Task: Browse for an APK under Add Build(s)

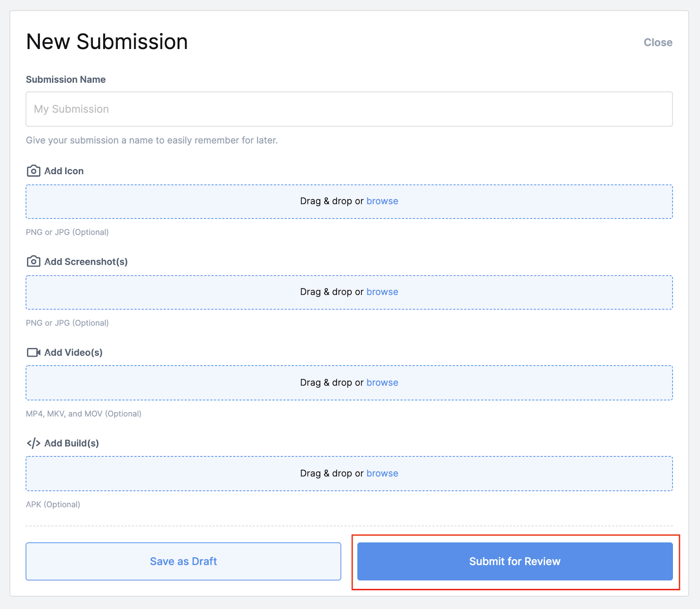Action: coord(382,473)
